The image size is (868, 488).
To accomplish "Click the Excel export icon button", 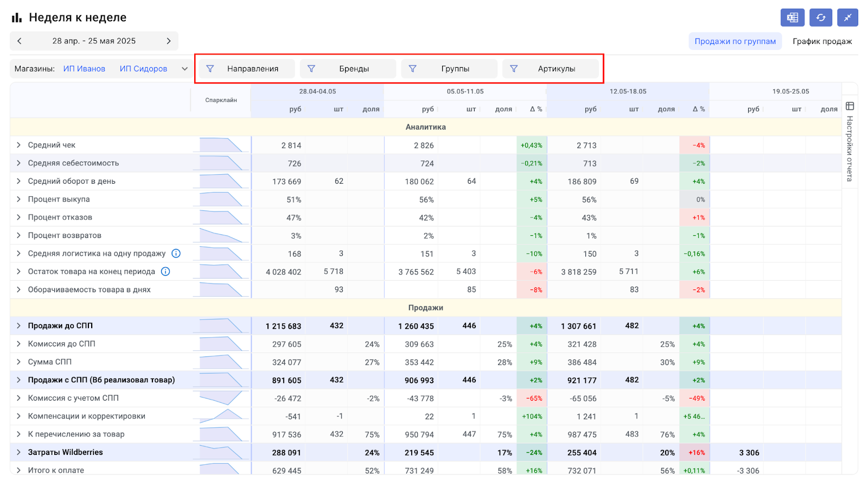I will click(792, 17).
